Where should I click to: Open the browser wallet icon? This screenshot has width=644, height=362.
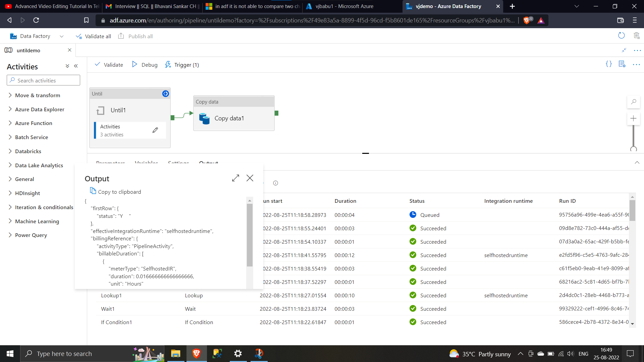tap(621, 20)
